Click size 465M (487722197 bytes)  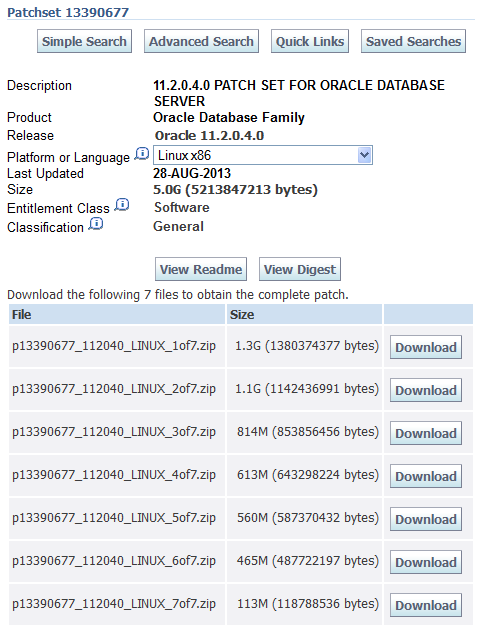(308, 561)
